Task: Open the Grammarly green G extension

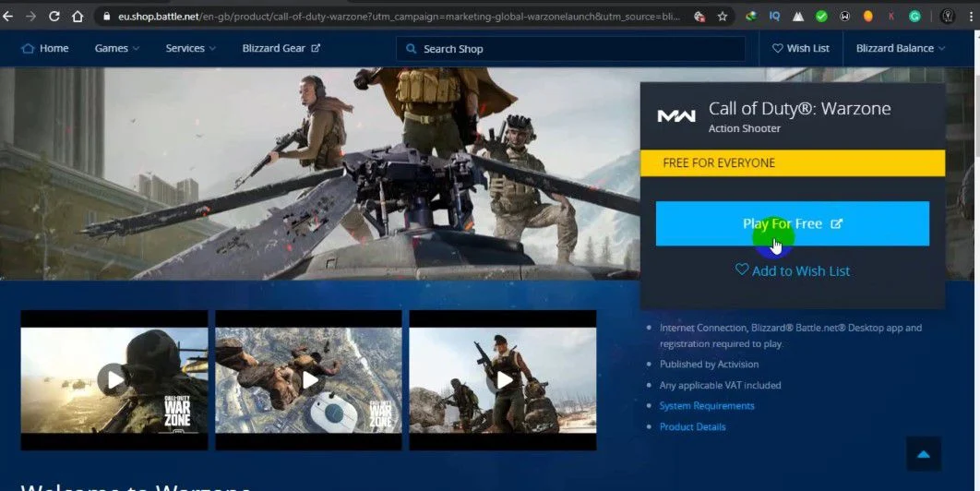Action: pyautogui.click(x=914, y=17)
